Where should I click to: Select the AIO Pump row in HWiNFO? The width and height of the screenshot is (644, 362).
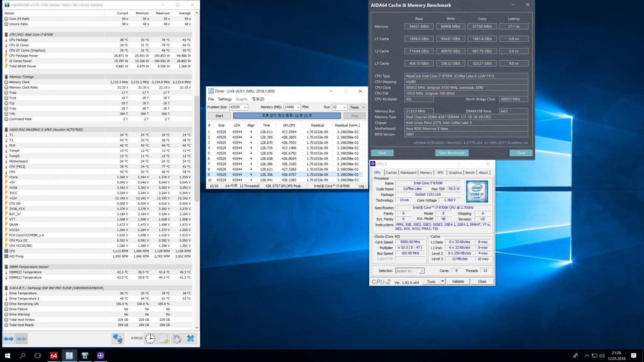(98, 256)
